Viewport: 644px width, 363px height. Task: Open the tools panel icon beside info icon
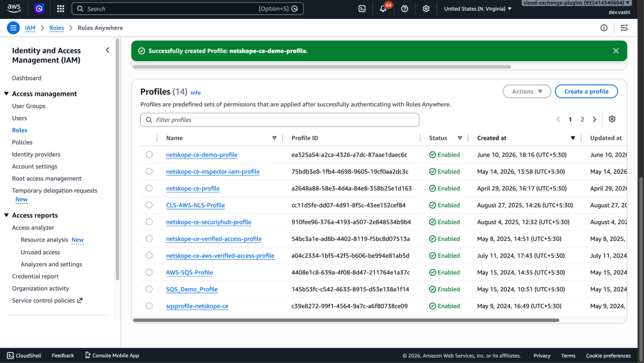pyautogui.click(x=624, y=28)
